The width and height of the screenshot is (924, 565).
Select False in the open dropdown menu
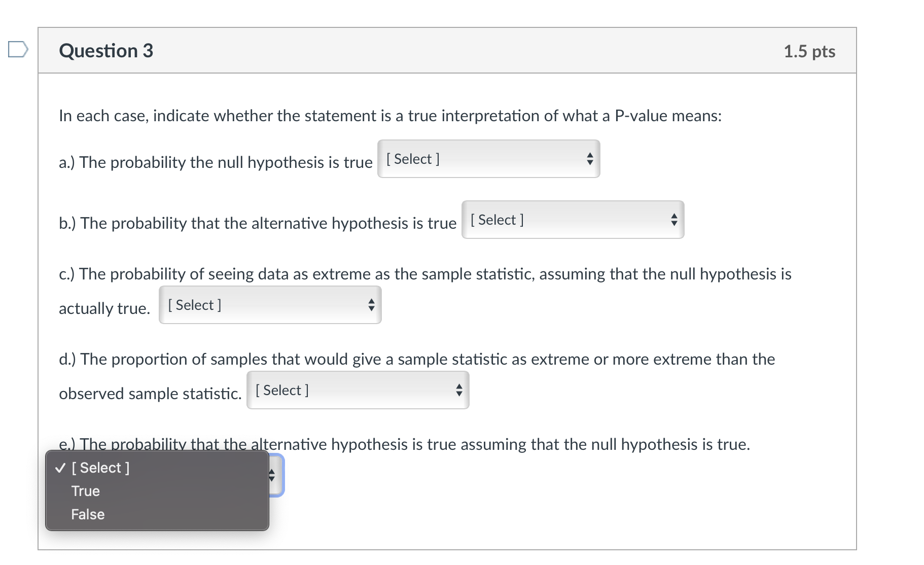pyautogui.click(x=87, y=514)
